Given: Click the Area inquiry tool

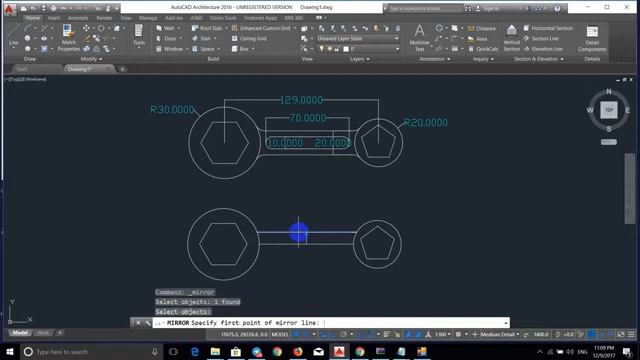Looking at the screenshot, I should pos(478,39).
